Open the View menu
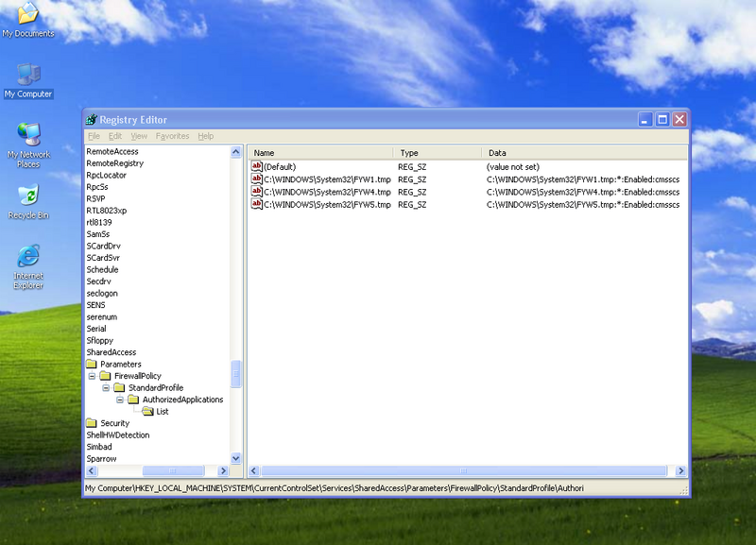756x545 pixels. click(x=139, y=136)
